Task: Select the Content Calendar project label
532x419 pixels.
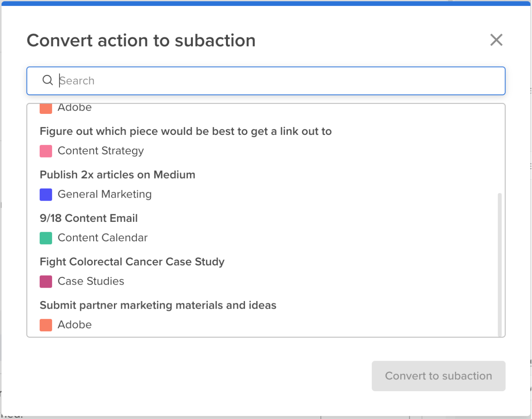Action: 103,238
